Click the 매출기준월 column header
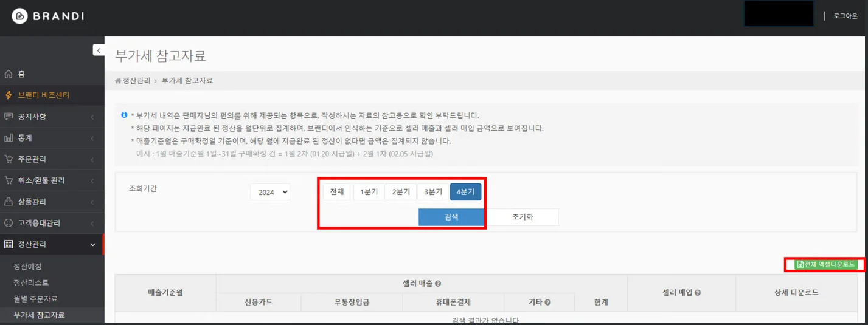Screen dimensions: 868x325 165,293
